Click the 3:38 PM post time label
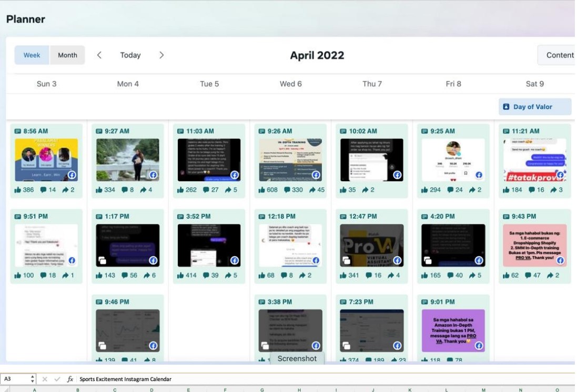 280,302
